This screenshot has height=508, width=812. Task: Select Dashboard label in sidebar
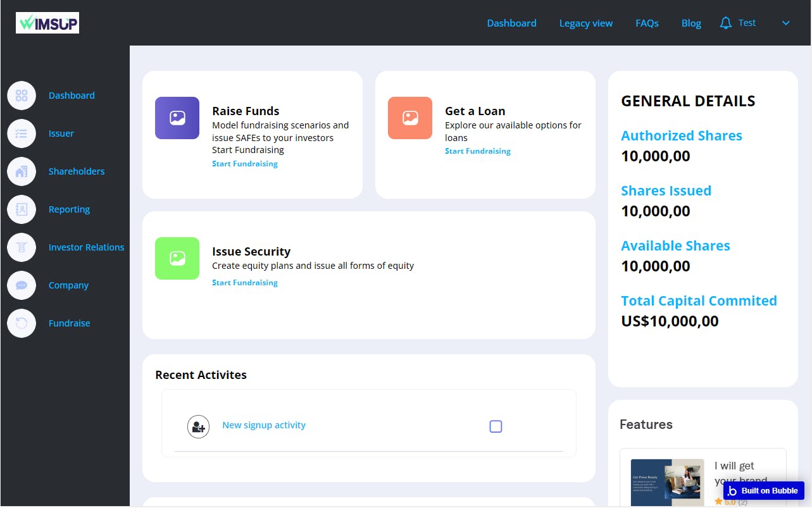tap(72, 96)
